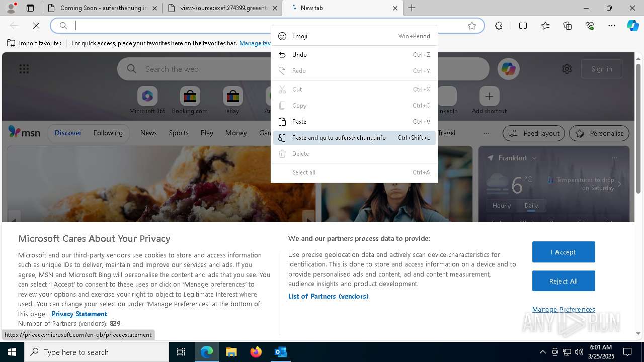644x362 pixels.
Task: Open the Booking.com shortcut
Action: pyautogui.click(x=190, y=101)
